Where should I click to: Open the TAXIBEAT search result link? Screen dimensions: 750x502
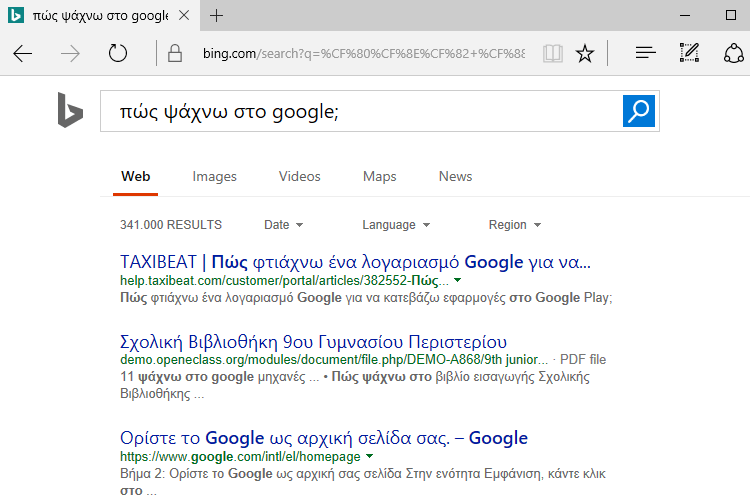[355, 262]
